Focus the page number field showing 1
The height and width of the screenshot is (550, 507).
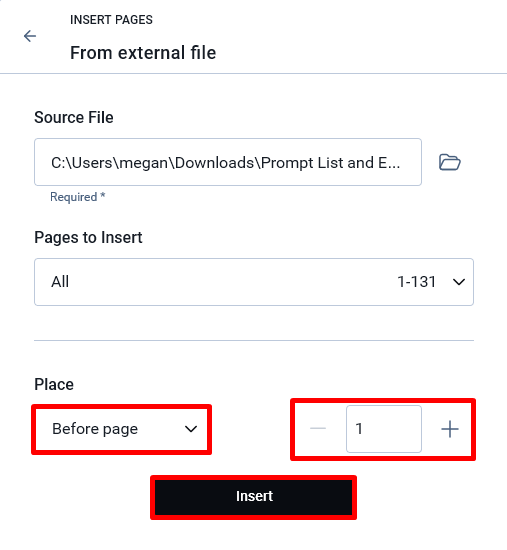pos(384,429)
